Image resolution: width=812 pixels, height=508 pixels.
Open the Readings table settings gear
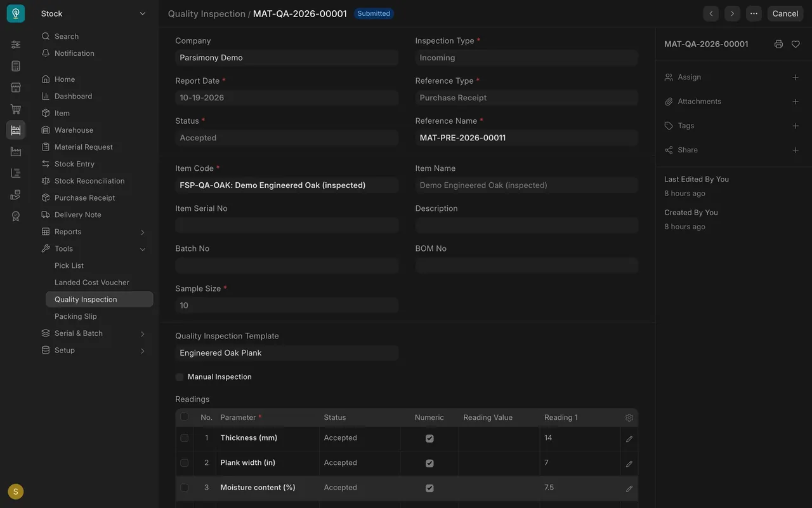(x=629, y=418)
